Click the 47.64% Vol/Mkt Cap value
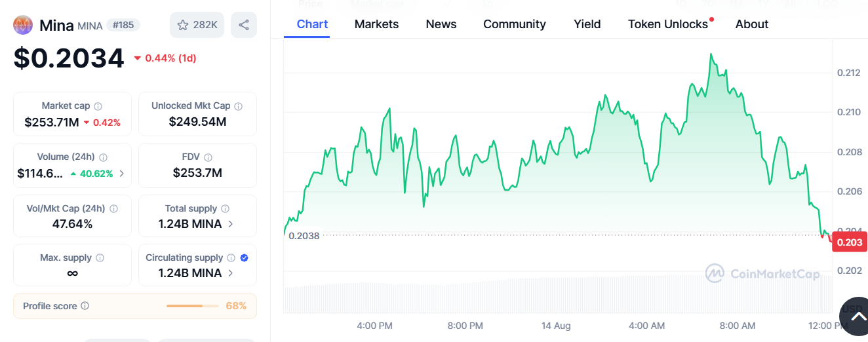This screenshot has height=342, width=868. (72, 224)
